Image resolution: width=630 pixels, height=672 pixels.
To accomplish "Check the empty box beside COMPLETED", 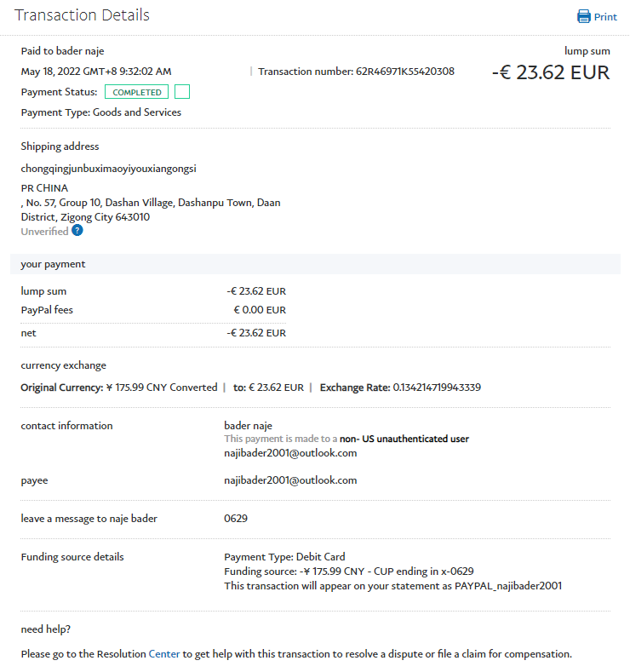I will tap(181, 92).
